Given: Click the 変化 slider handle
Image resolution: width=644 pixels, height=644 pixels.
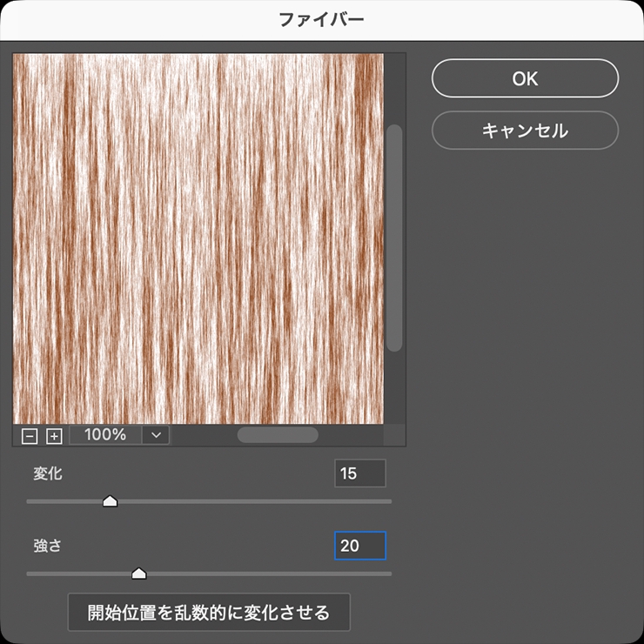Looking at the screenshot, I should tap(110, 501).
